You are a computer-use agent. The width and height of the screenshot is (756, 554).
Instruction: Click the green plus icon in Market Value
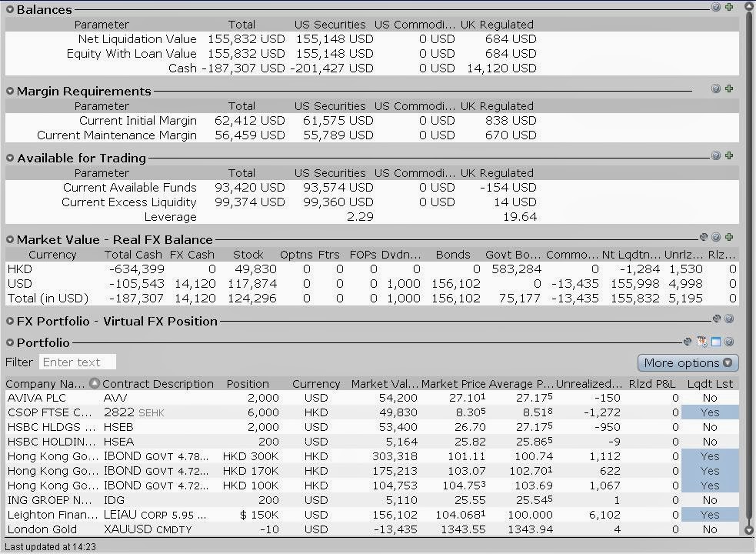pos(729,237)
